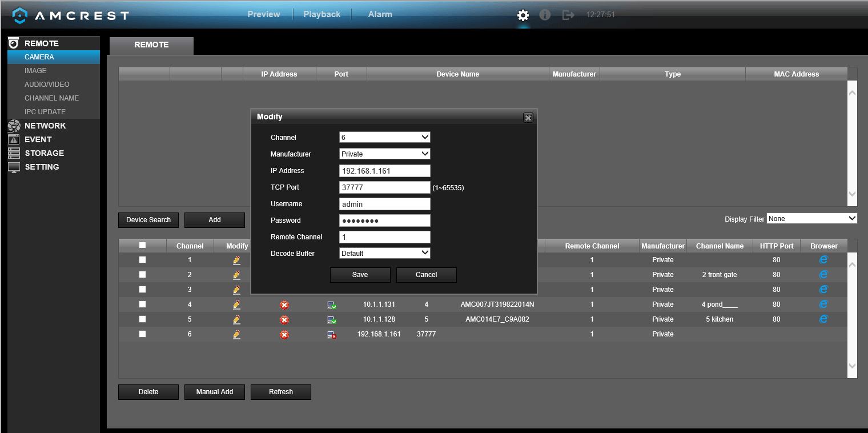Click the pencil modify icon for channel 4
Image resolution: width=868 pixels, height=433 pixels.
[236, 304]
